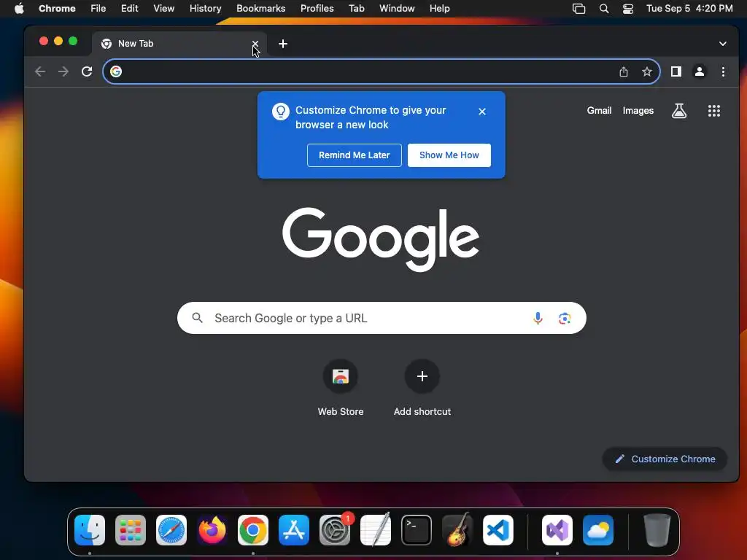Open the Images link

[x=638, y=111]
